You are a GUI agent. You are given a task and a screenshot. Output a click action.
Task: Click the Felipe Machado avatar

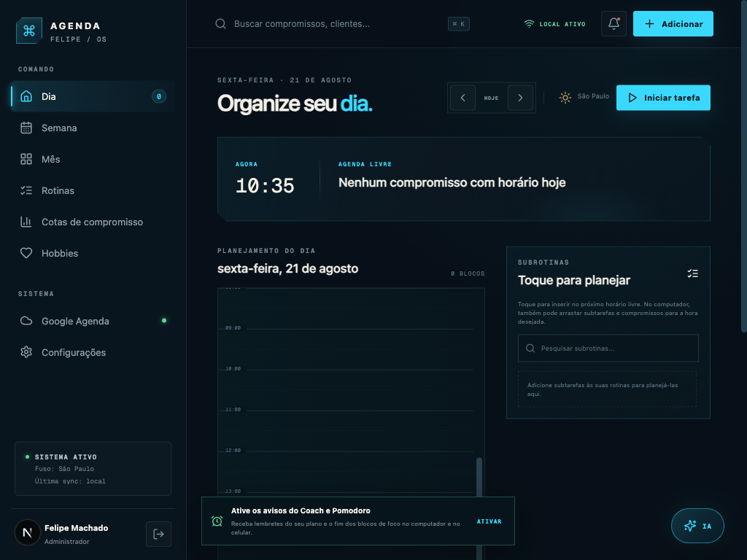point(27,532)
